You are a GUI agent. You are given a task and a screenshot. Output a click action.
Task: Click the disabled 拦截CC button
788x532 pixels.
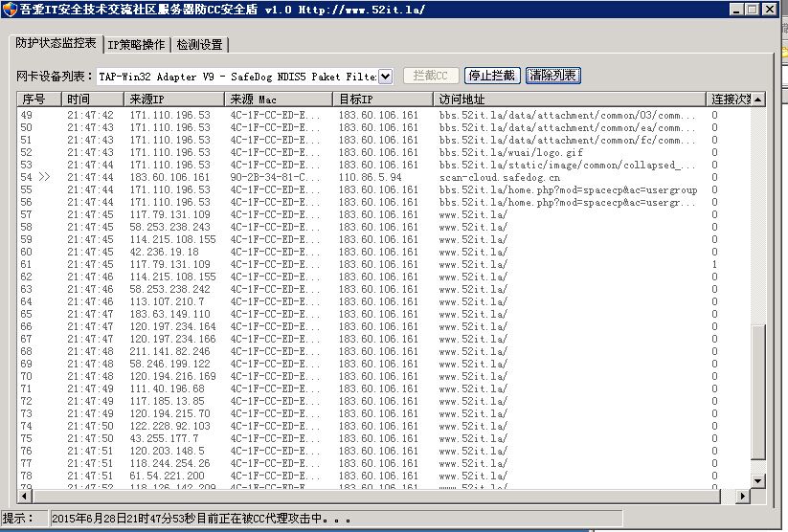(430, 76)
